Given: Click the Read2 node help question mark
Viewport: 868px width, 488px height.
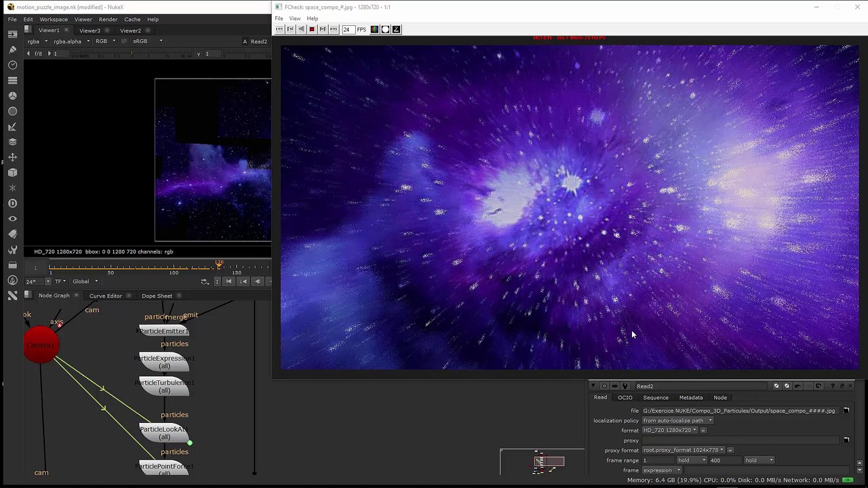Looking at the screenshot, I should (832, 386).
